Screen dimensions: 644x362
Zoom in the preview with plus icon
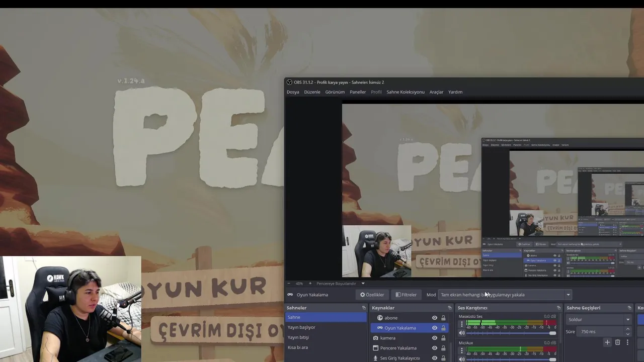point(310,284)
